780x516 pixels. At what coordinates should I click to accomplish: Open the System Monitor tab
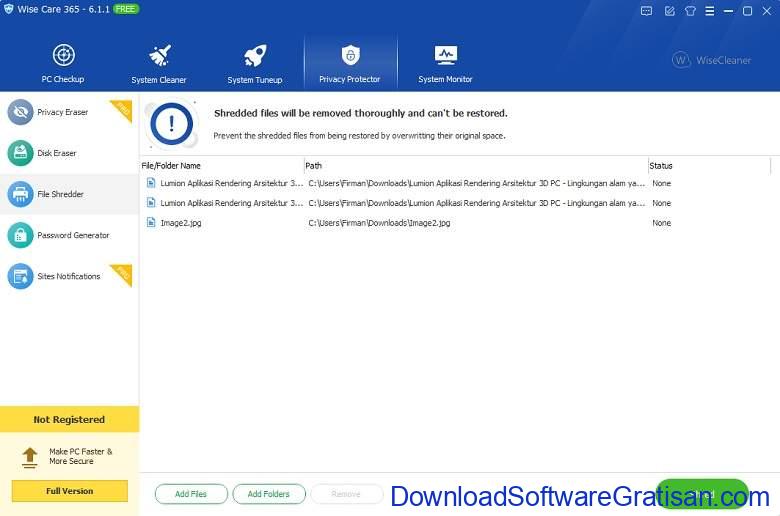[x=445, y=64]
